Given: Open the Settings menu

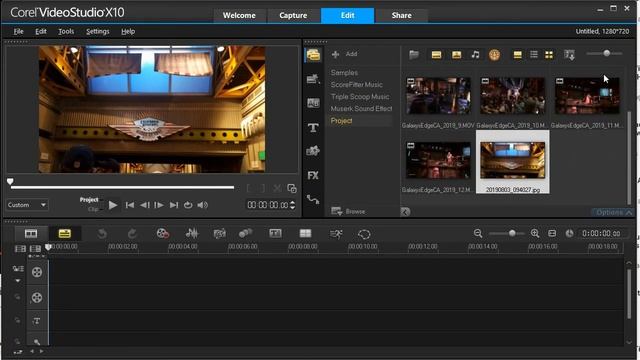Looking at the screenshot, I should click(x=98, y=31).
